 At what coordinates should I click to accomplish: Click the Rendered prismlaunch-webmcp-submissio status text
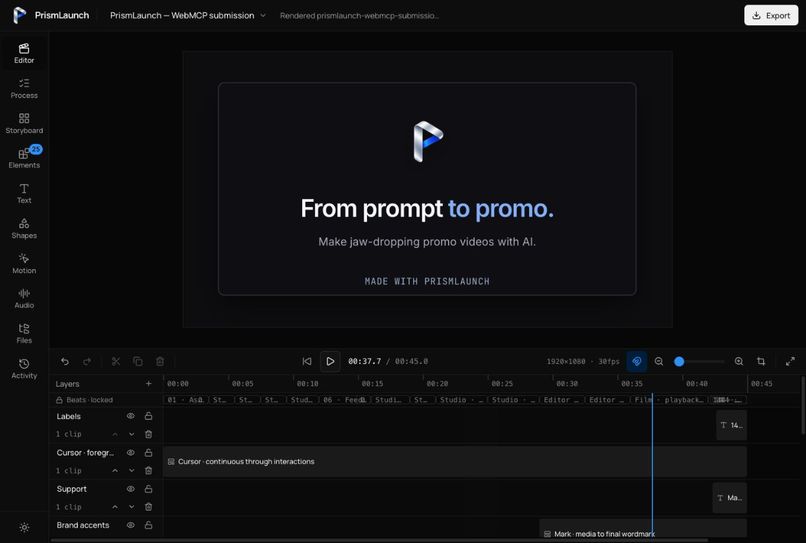(359, 15)
